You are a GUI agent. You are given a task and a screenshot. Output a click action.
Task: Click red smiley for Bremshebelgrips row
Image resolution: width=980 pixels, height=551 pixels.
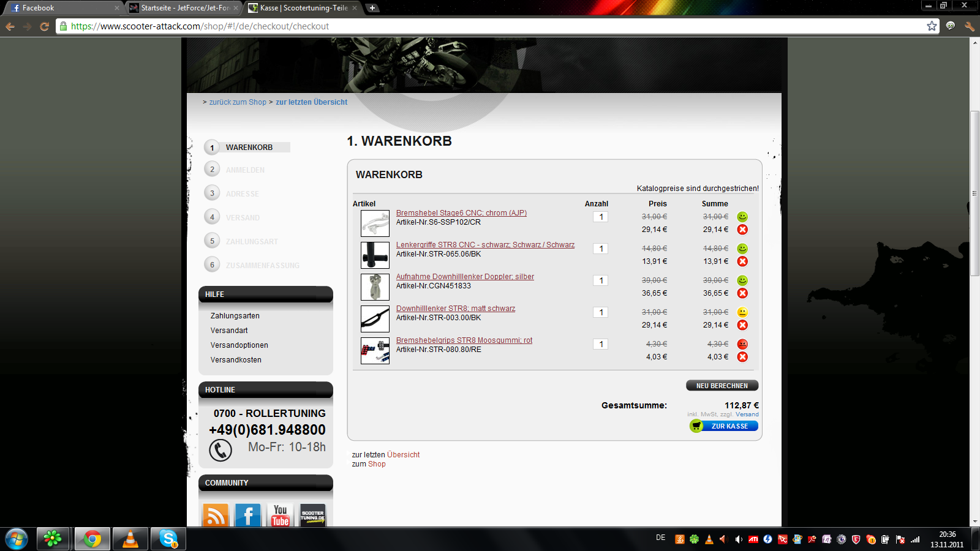point(742,344)
